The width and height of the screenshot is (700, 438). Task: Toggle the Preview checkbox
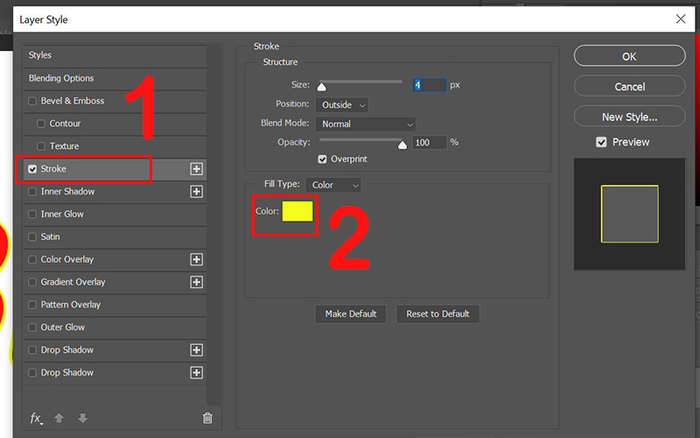point(601,142)
